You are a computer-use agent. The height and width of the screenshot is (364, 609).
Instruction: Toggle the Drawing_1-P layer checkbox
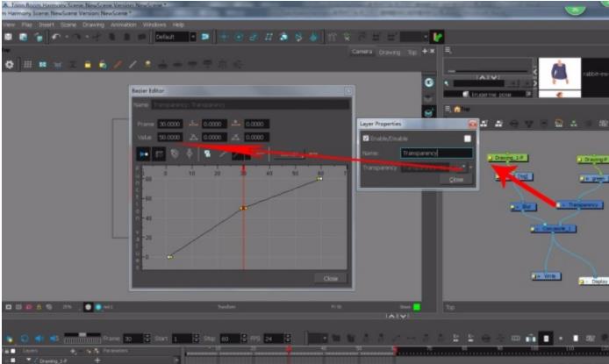13,360
